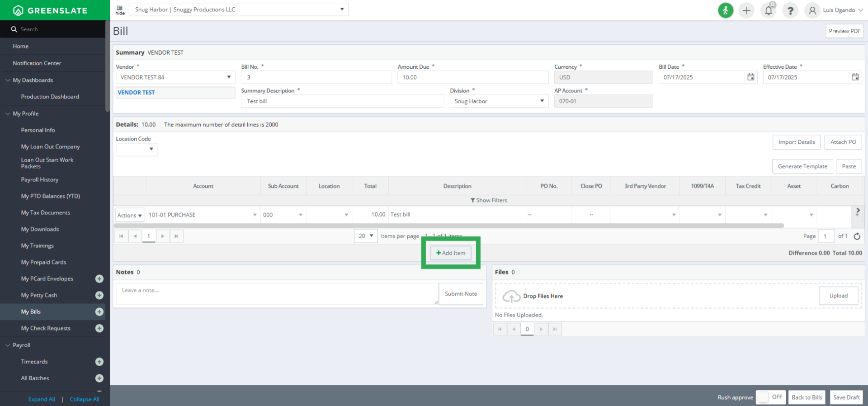
Task: Click the Add Item button
Action: pos(451,253)
